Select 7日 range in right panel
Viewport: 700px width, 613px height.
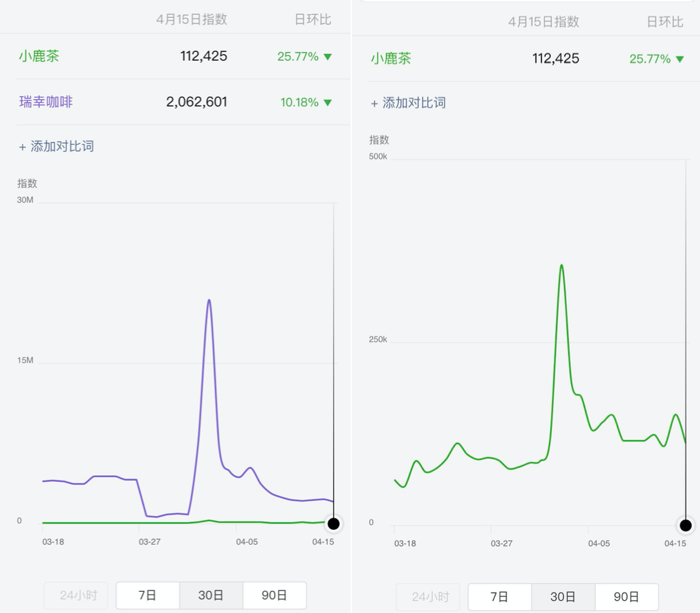(x=499, y=597)
